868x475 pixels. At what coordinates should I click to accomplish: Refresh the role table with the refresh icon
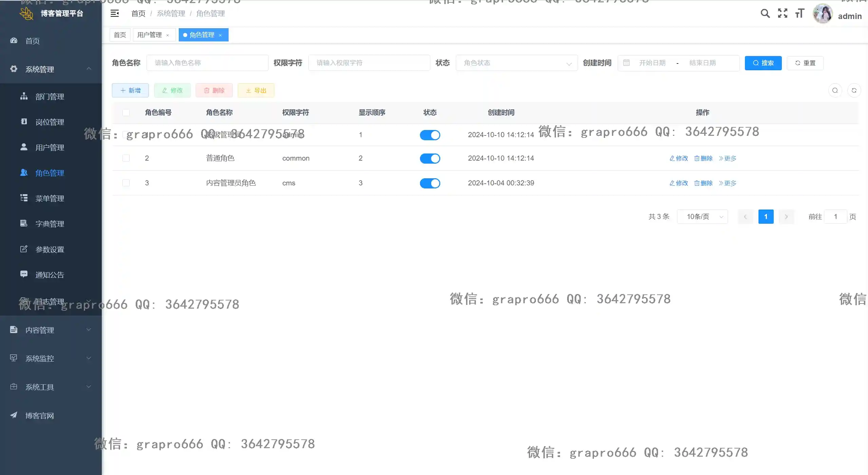coord(854,90)
